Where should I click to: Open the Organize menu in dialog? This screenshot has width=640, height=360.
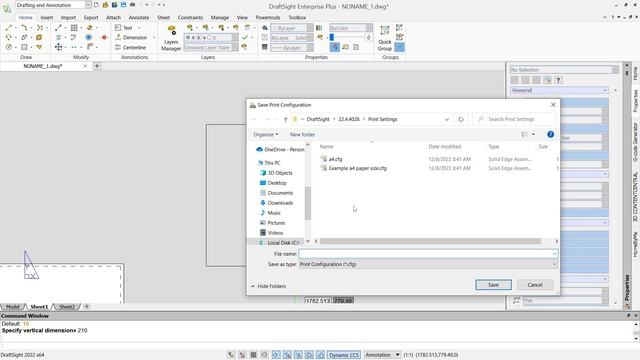[x=265, y=134]
